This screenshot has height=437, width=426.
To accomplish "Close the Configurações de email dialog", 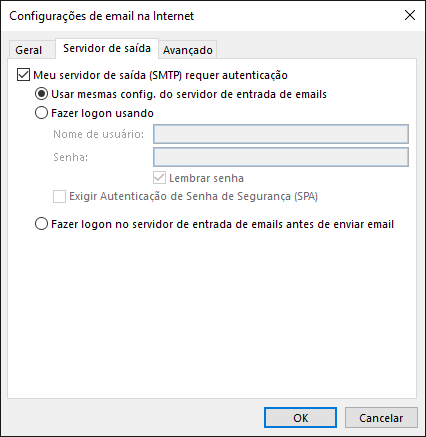I will click(410, 15).
